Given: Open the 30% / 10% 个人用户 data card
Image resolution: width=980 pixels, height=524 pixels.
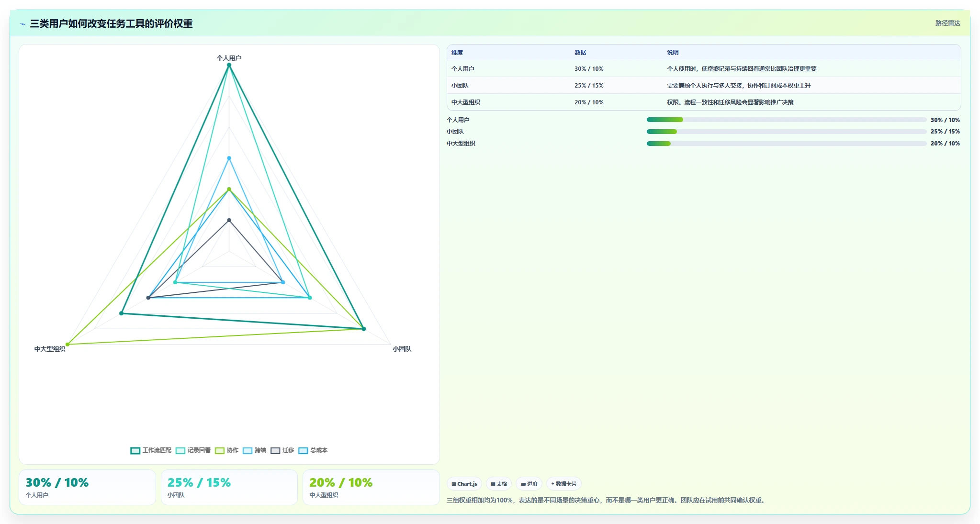Looking at the screenshot, I should [87, 487].
